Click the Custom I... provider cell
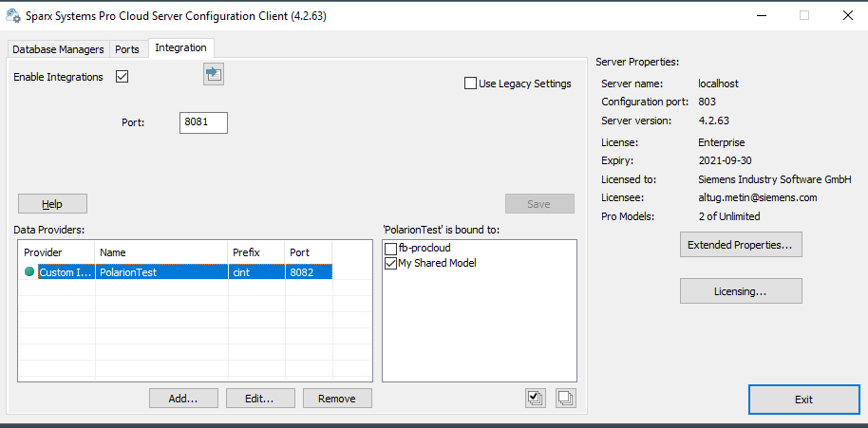 coord(66,272)
